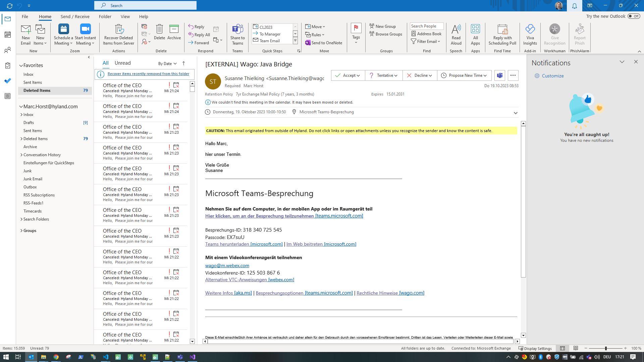The height and width of the screenshot is (362, 644).
Task: Open the File menu
Action: [x=25, y=16]
